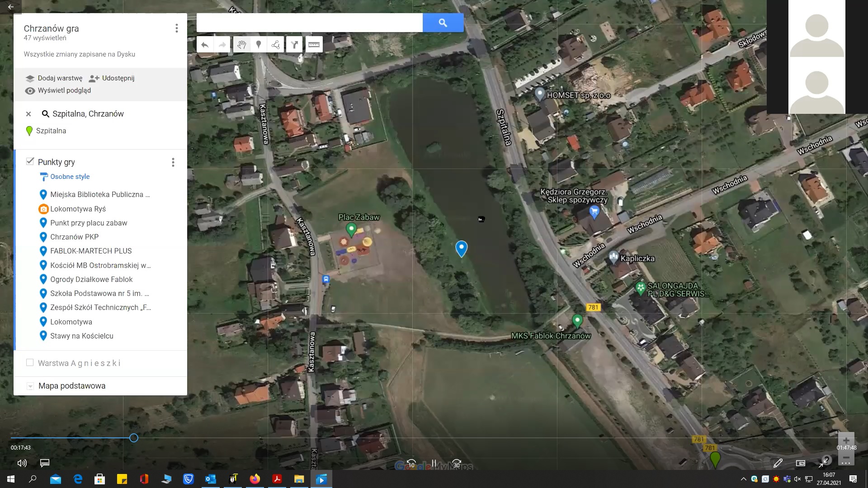Click the HOMSET sp. z o.o pin
The width and height of the screenshot is (868, 488).
539,94
